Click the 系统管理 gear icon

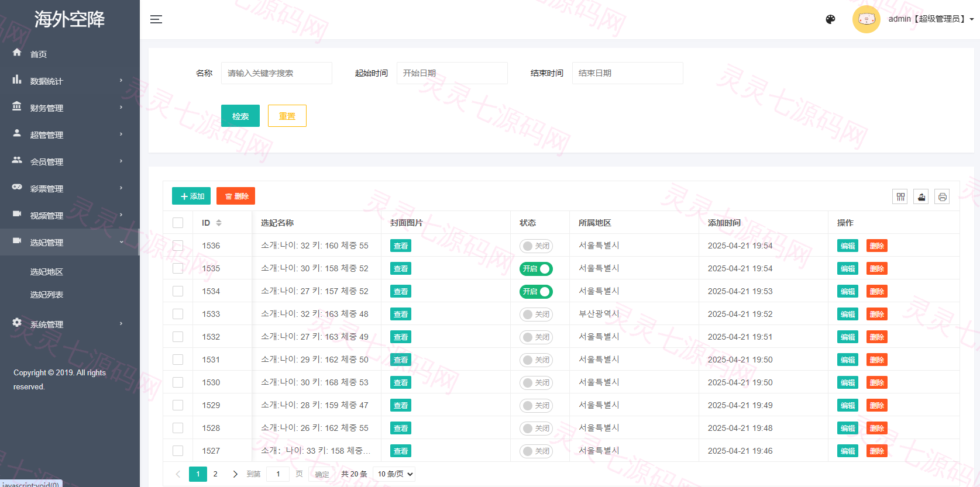tap(17, 323)
